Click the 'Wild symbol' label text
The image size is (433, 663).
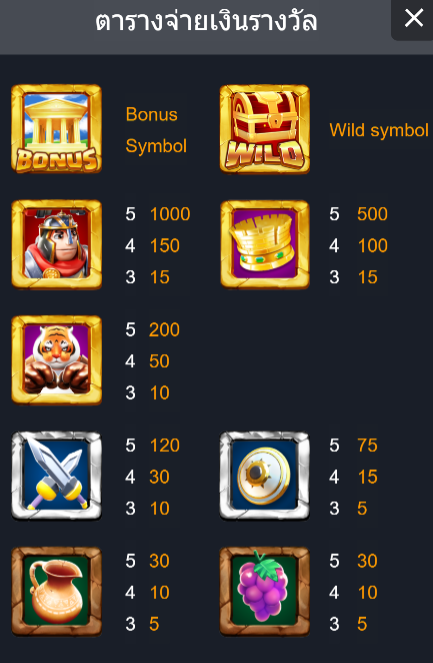click(379, 130)
